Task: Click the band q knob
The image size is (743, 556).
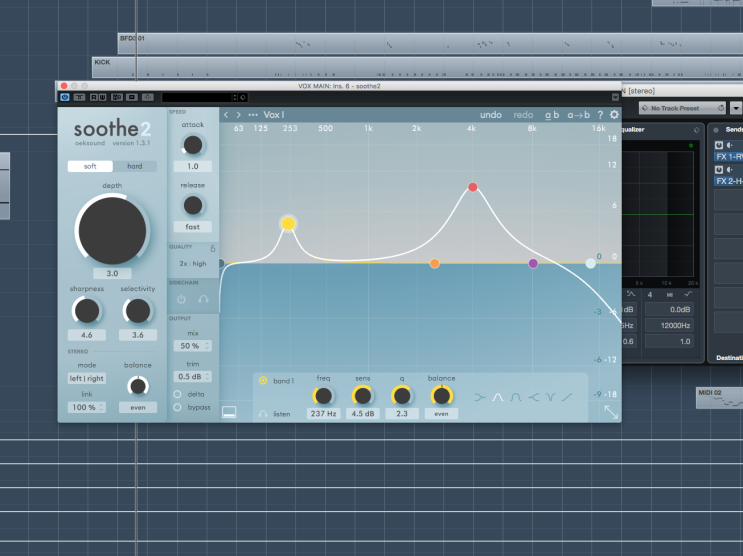Action: (402, 396)
